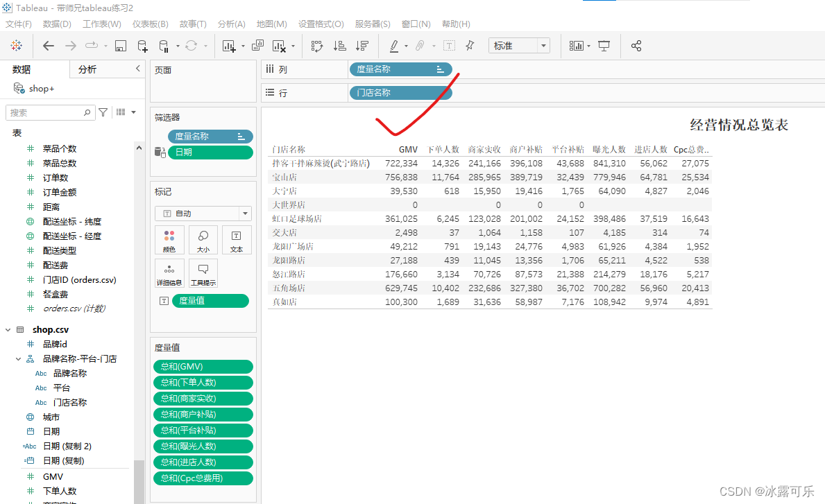825x504 pixels.
Task: Select the 订单金额 field
Action: pyautogui.click(x=60, y=192)
